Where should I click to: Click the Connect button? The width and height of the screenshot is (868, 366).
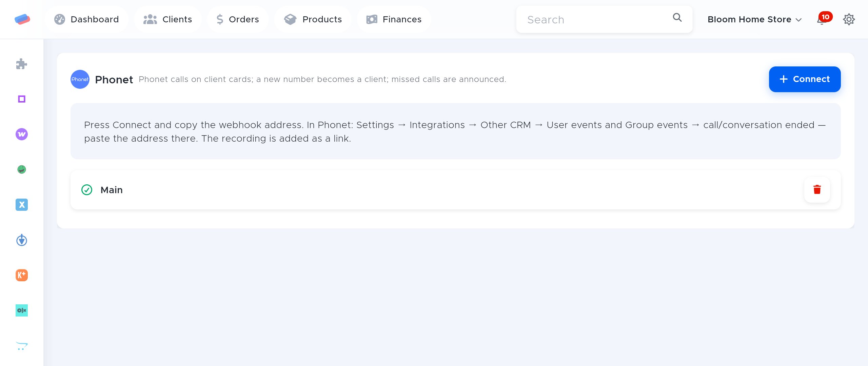tap(805, 79)
